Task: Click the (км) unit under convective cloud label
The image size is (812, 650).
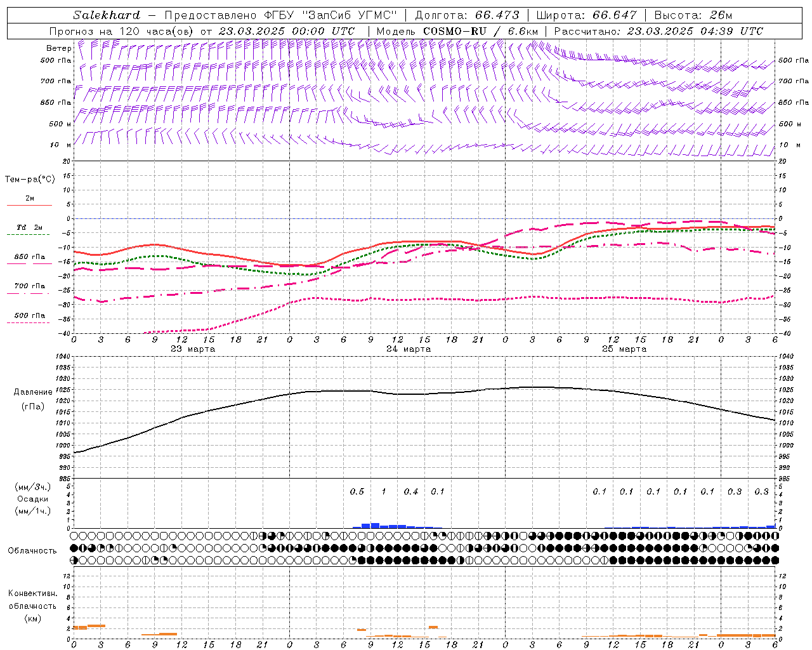Action: (x=33, y=618)
